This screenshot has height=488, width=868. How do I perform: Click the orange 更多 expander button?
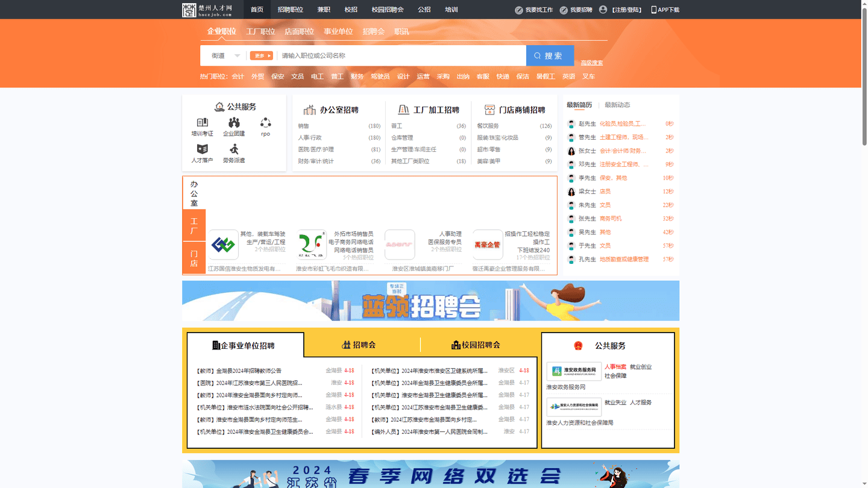point(261,55)
